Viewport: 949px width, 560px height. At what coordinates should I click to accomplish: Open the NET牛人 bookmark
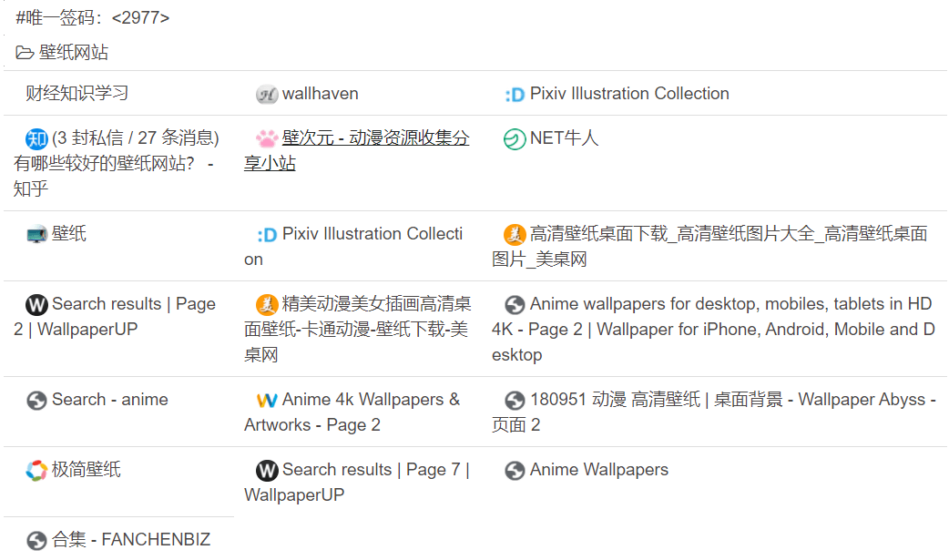click(564, 138)
